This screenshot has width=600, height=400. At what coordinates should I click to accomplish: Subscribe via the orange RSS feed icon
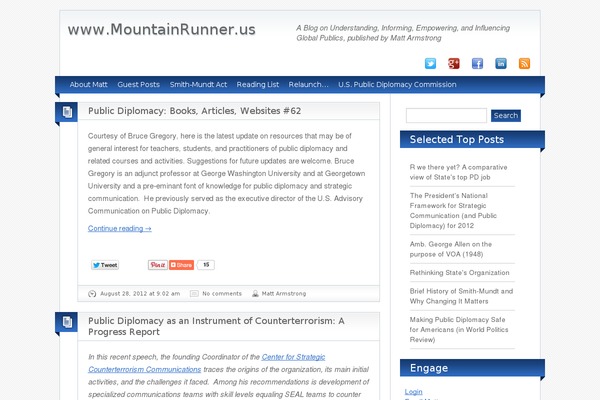(x=524, y=63)
